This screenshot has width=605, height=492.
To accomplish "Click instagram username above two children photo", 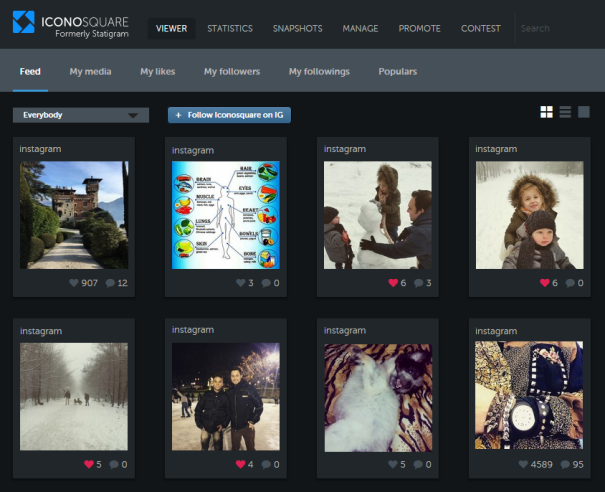I will (496, 149).
